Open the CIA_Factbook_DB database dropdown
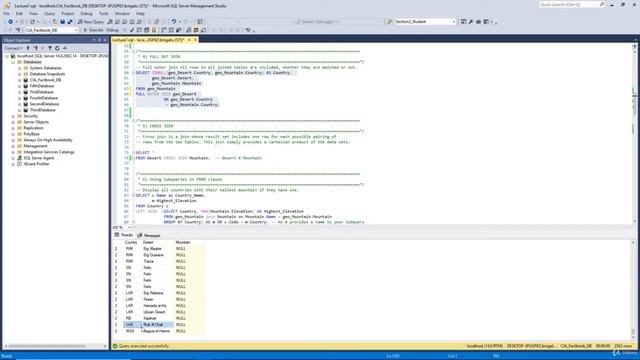The height and width of the screenshot is (360, 640). [x=76, y=30]
